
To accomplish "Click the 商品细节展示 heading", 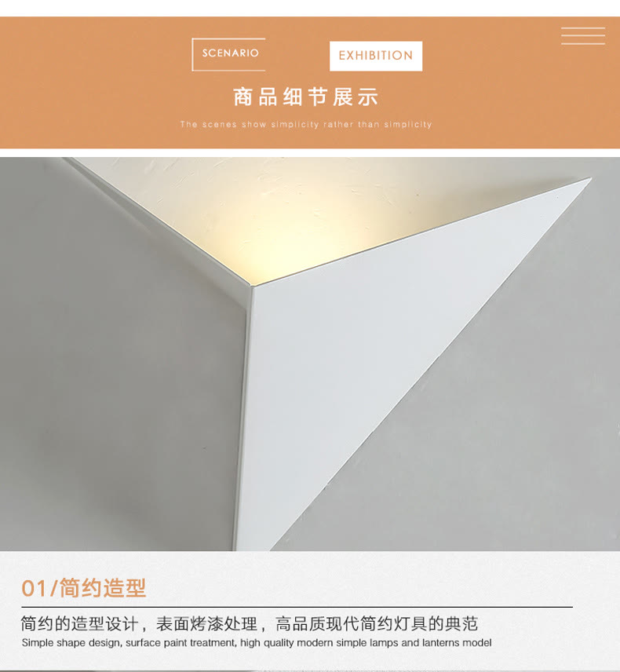I will (x=306, y=97).
